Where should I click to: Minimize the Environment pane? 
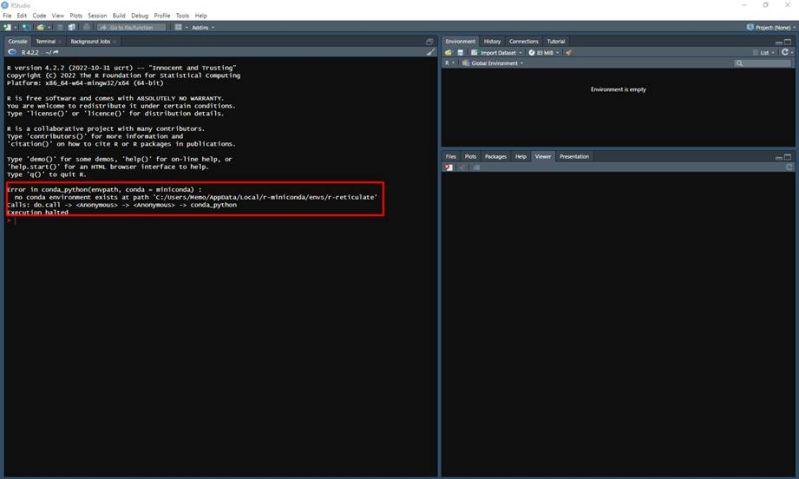(779, 42)
